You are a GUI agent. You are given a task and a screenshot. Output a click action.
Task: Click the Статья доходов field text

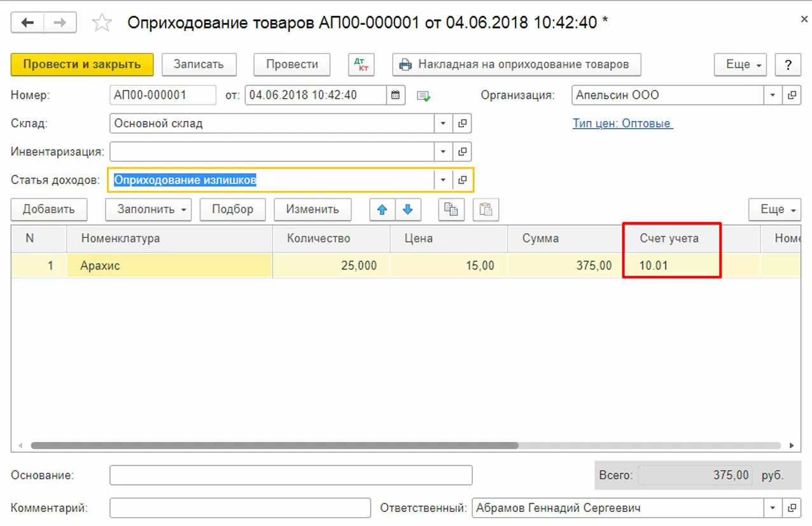click(x=185, y=180)
